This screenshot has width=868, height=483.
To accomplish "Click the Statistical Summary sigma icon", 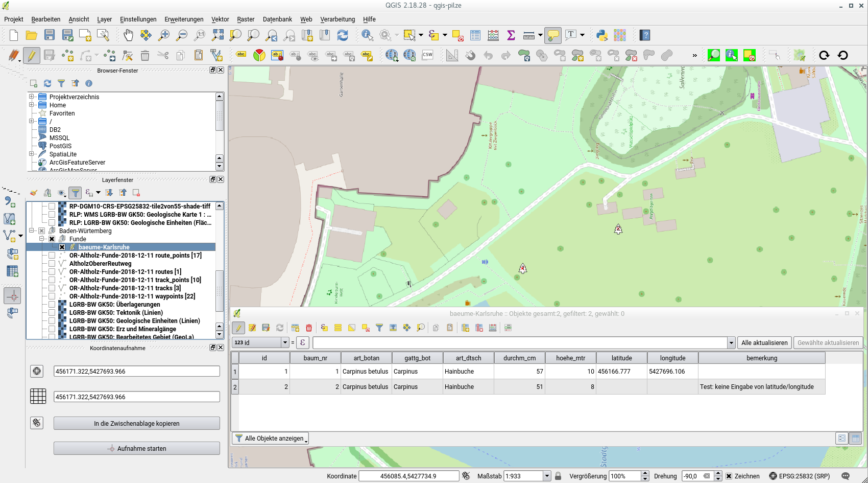I will (x=511, y=35).
